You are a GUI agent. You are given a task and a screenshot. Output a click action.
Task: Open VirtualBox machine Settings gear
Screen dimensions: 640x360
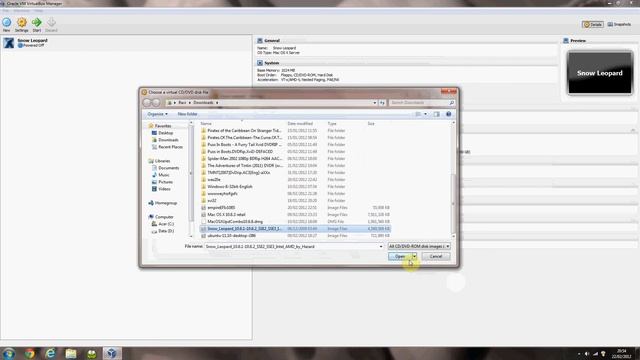click(22, 22)
